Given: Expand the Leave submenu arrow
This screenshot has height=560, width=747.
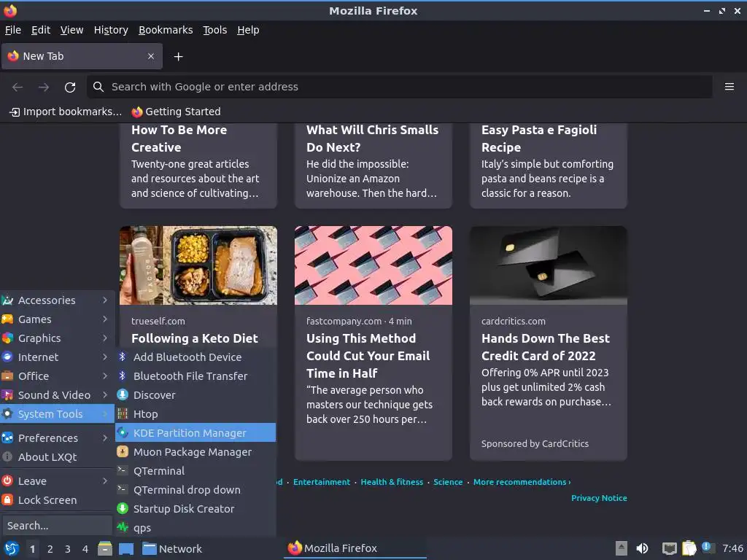Looking at the screenshot, I should 105,481.
